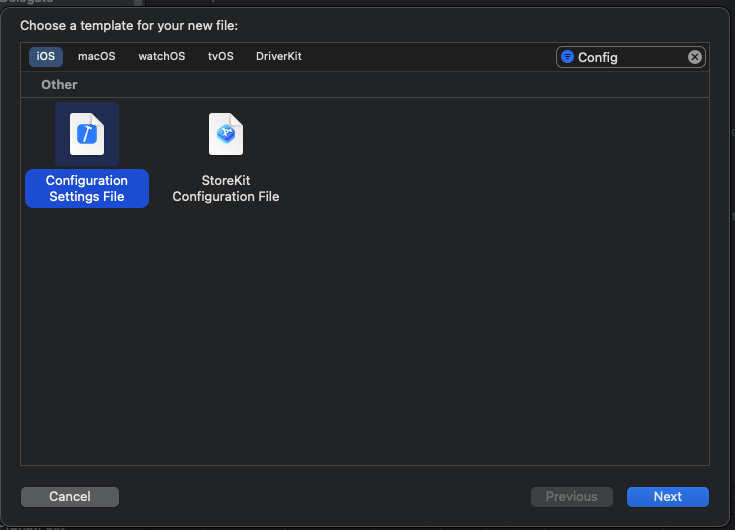
Task: Click inside the Config filter field
Action: 630,57
